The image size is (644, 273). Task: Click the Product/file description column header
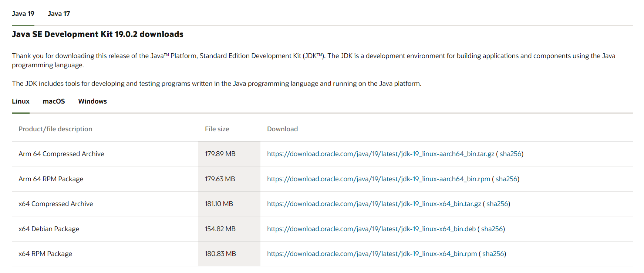coord(55,129)
